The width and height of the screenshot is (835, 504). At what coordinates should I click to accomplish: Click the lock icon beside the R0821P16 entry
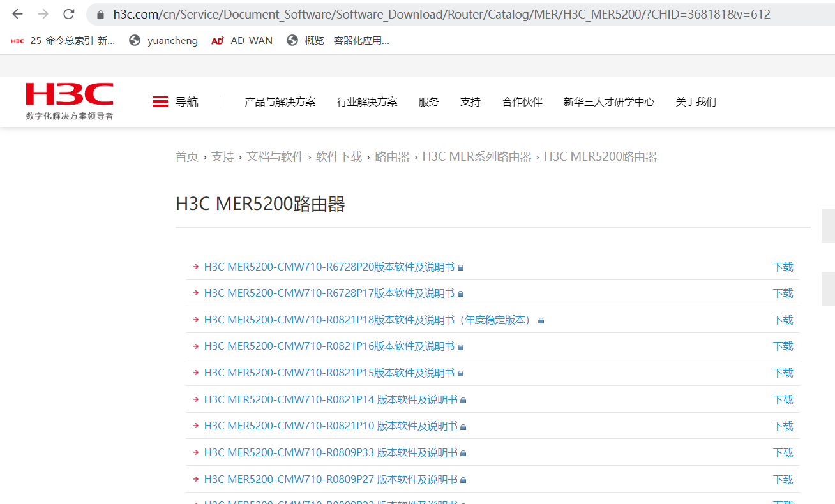(460, 347)
